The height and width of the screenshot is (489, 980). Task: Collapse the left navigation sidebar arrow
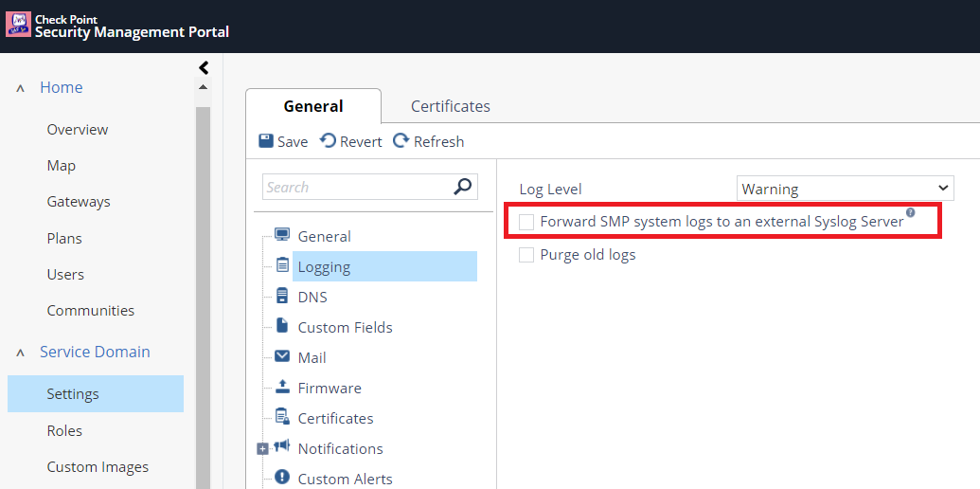click(x=204, y=67)
